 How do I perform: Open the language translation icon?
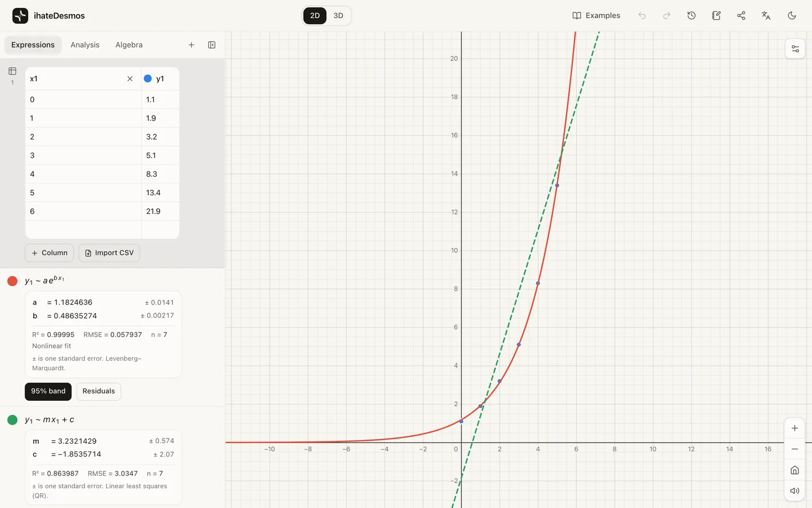[766, 16]
